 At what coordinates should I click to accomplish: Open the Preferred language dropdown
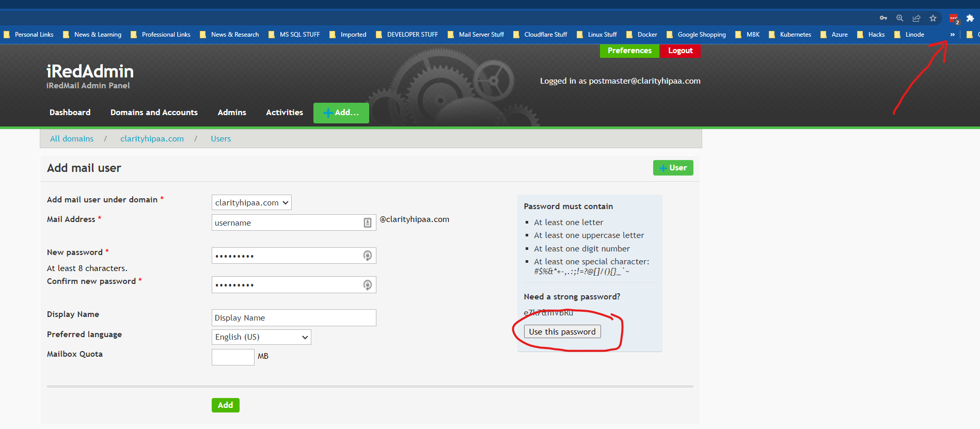click(261, 337)
